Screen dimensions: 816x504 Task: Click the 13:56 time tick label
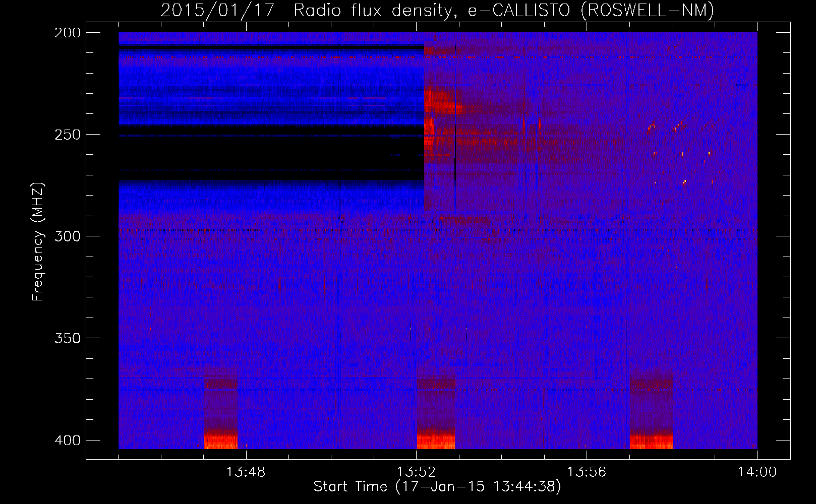tap(587, 472)
